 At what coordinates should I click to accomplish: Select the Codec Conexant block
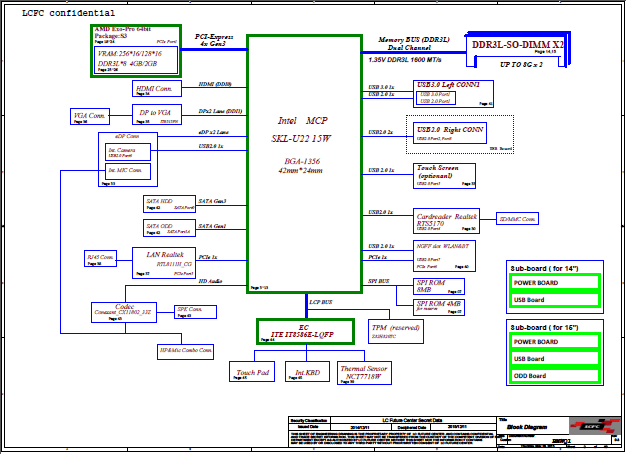coord(125,311)
